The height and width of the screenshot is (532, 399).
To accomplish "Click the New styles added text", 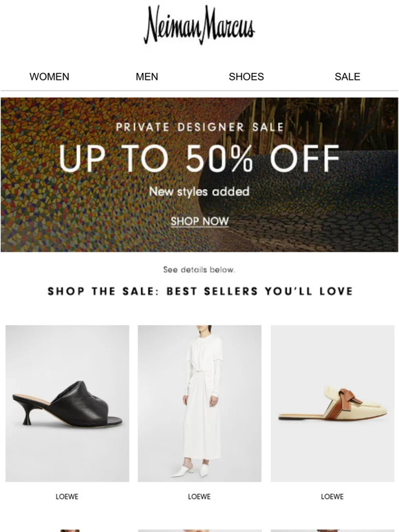I will tap(199, 191).
